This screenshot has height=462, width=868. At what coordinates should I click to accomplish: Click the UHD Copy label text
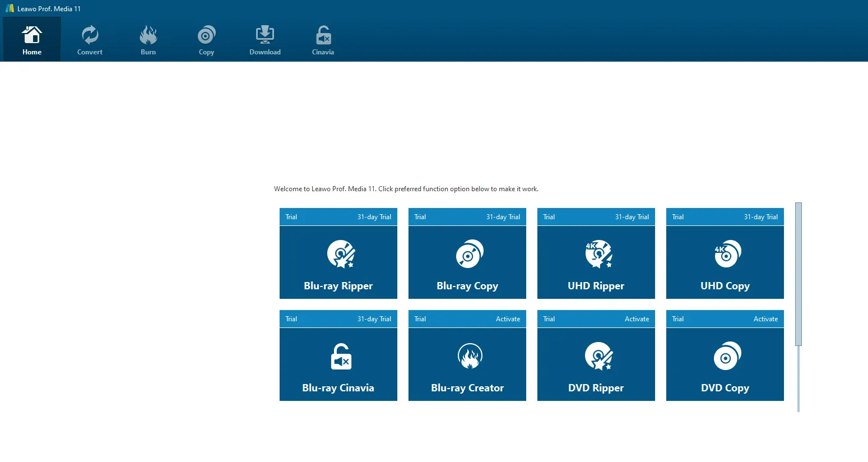[x=725, y=286]
